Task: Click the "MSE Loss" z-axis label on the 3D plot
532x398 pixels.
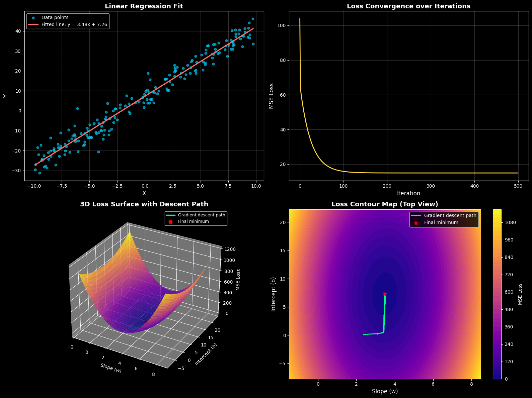Action: (238, 280)
